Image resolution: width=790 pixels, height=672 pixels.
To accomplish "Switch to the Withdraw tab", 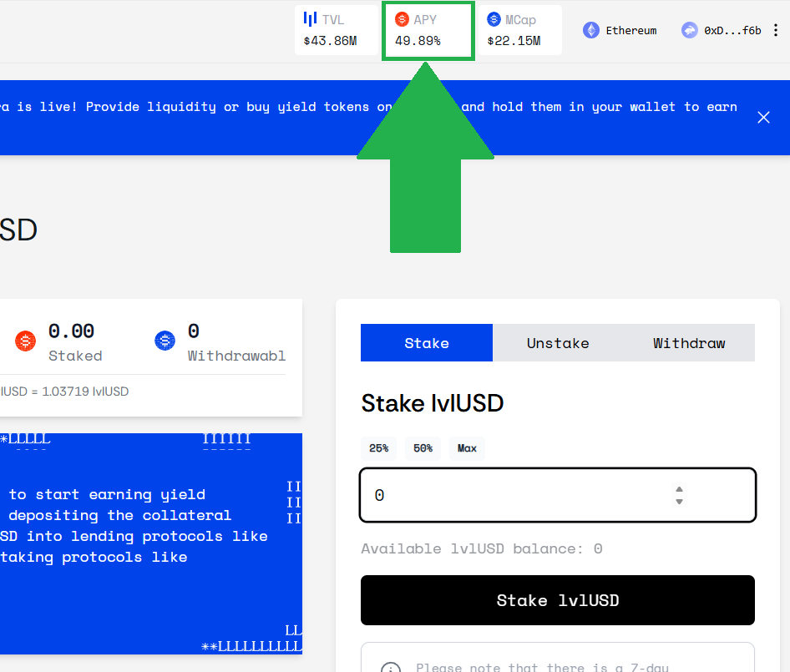I will pos(689,342).
